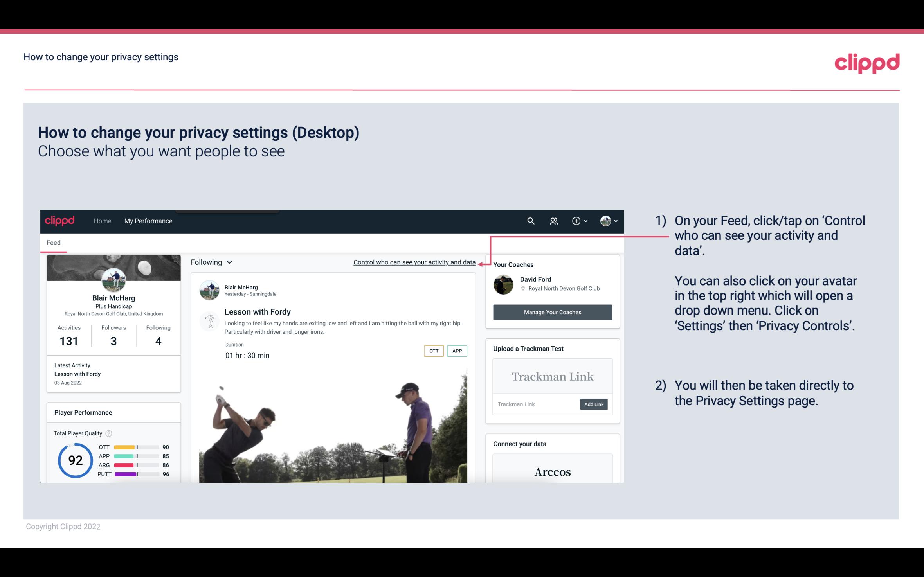Toggle visibility of Player Performance section
Viewport: 924px width, 577px height.
coord(83,412)
